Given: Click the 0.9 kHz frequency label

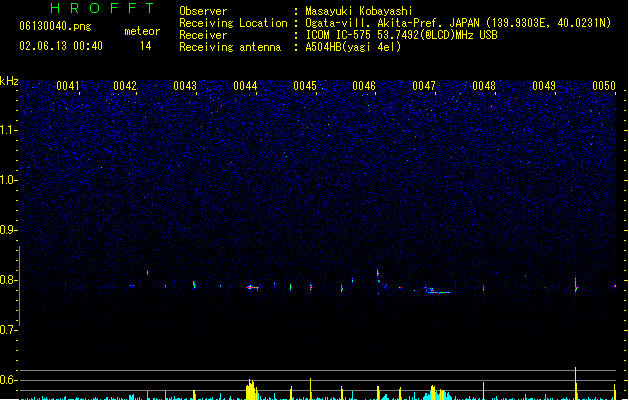Looking at the screenshot, I should click(x=9, y=230).
